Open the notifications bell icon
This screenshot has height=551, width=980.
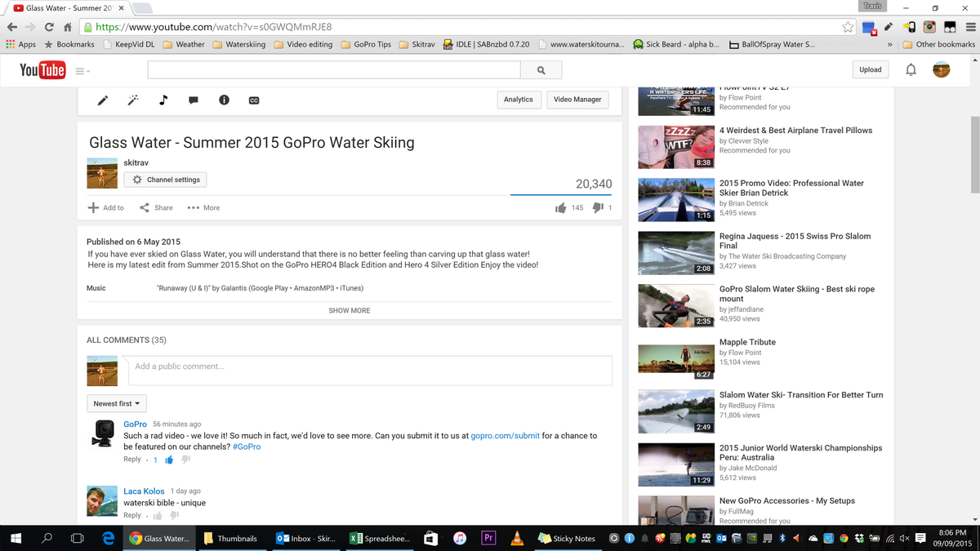pyautogui.click(x=911, y=70)
